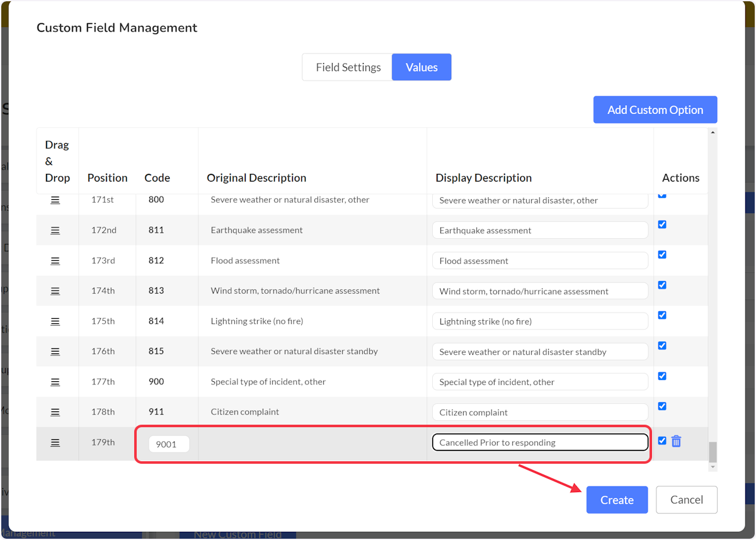
Task: Click the Code column header
Action: (157, 178)
